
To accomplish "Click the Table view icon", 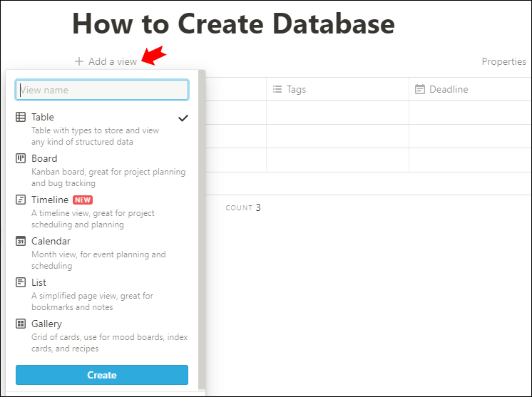I will 21,117.
